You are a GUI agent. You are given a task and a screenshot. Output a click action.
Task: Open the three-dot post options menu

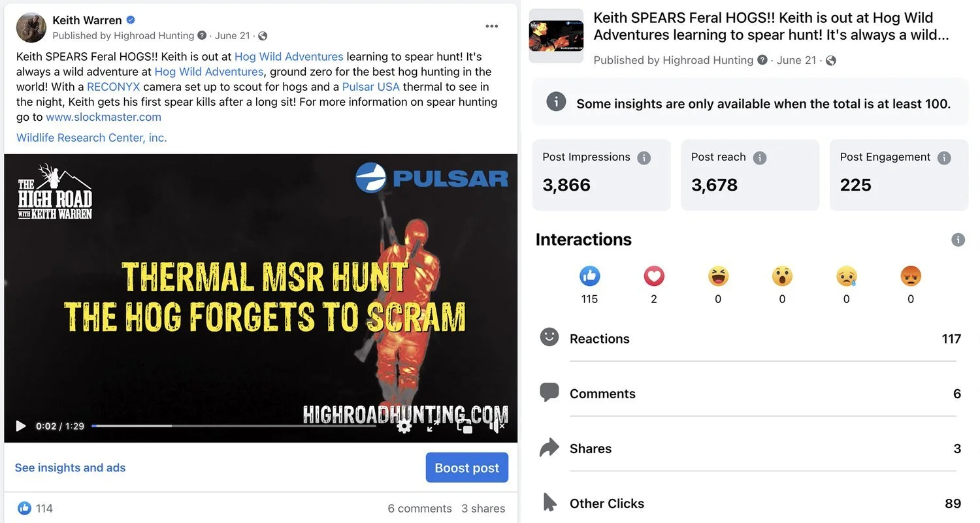[492, 26]
